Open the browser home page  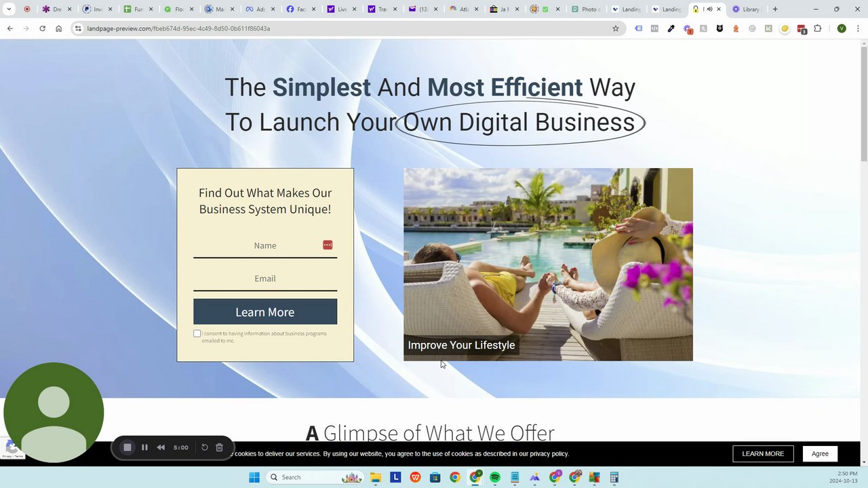pos(59,28)
